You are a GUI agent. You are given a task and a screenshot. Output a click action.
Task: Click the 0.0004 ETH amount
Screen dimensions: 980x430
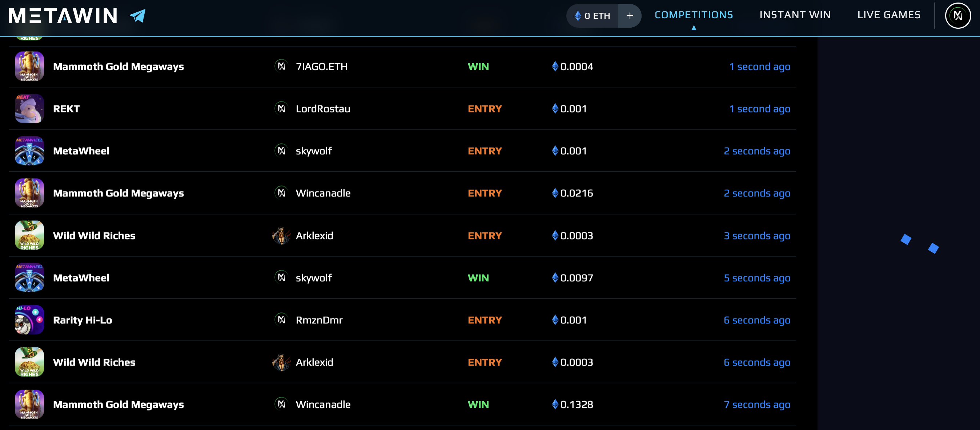577,67
